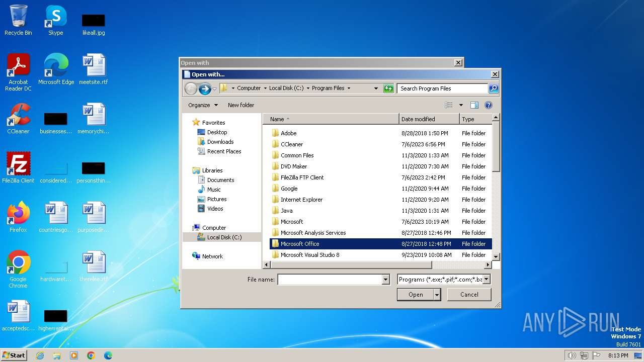Viewport: 644px width, 362px height.
Task: Click the volume tray icon
Action: click(571, 355)
